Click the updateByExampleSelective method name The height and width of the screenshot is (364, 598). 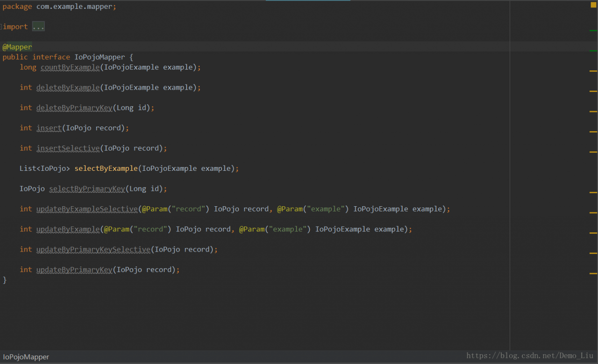click(x=87, y=209)
